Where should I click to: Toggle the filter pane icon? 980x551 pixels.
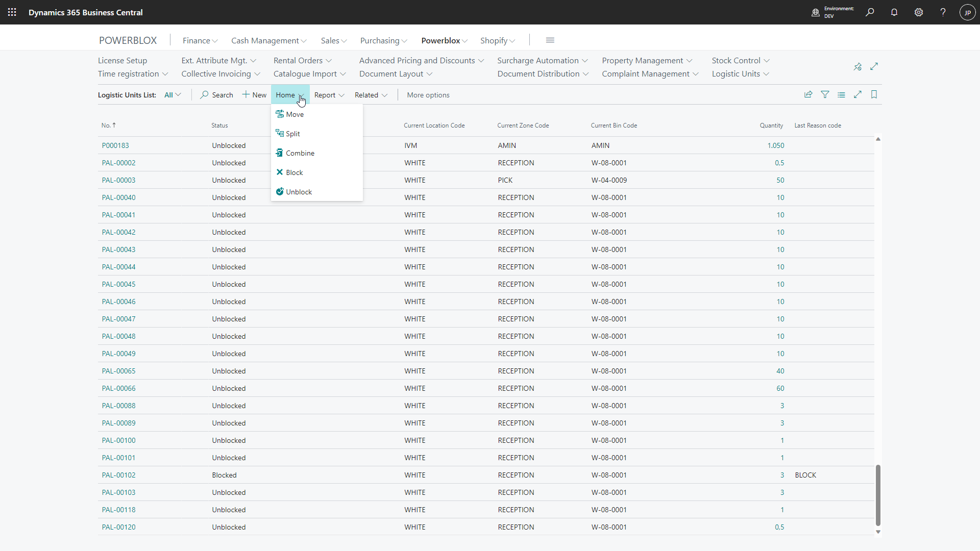[x=825, y=94]
